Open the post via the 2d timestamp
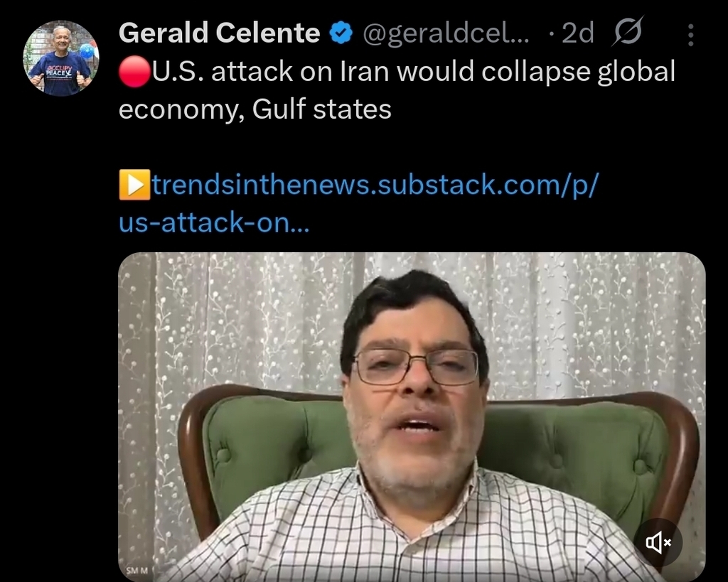The image size is (728, 582). click(x=577, y=33)
